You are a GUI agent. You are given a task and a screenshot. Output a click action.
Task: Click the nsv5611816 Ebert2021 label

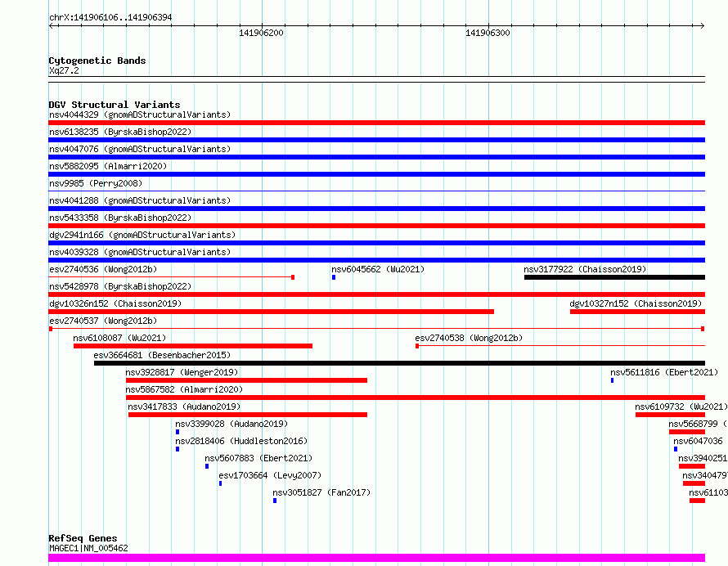pyautogui.click(x=664, y=372)
